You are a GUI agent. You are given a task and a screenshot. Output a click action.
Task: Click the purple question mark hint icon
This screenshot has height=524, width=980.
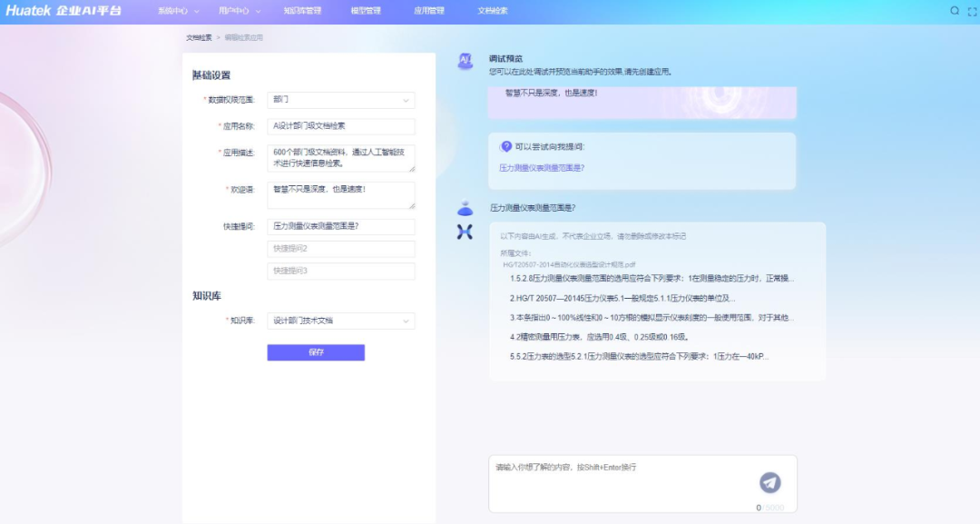[x=505, y=146]
